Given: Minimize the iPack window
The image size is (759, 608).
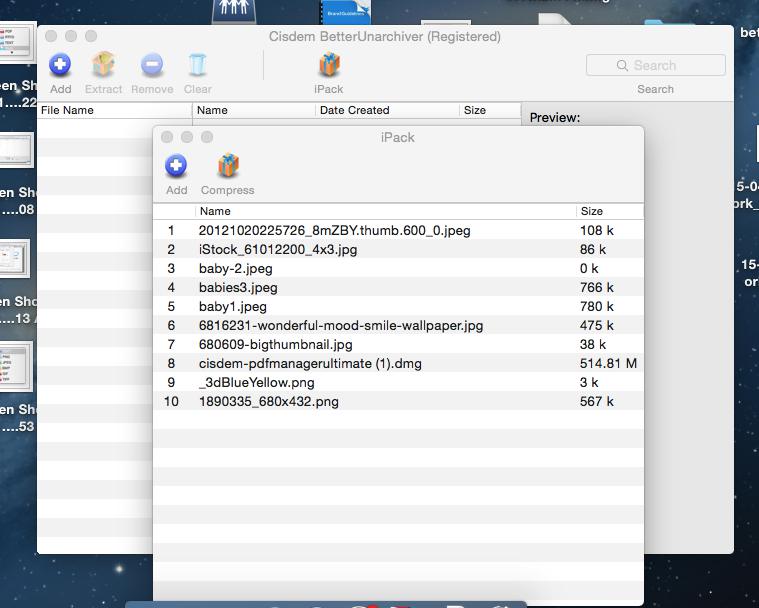Looking at the screenshot, I should click(x=187, y=137).
